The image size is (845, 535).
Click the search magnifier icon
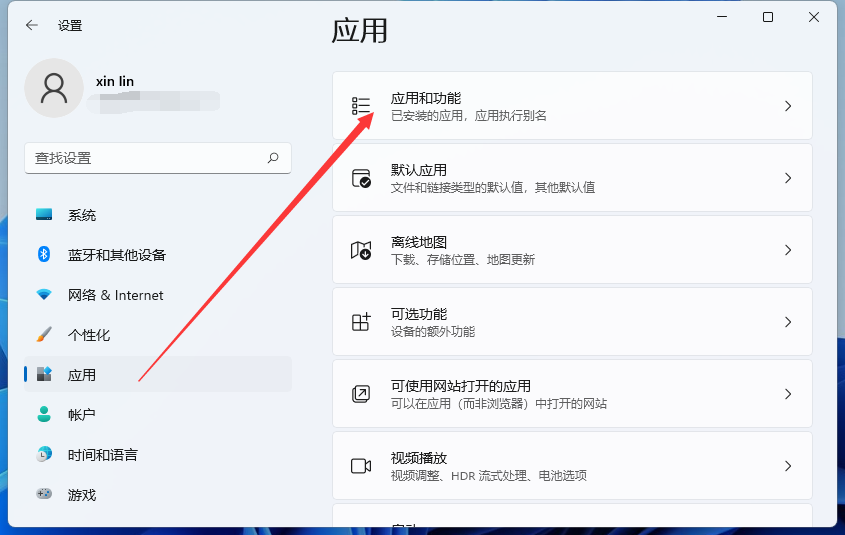(273, 158)
